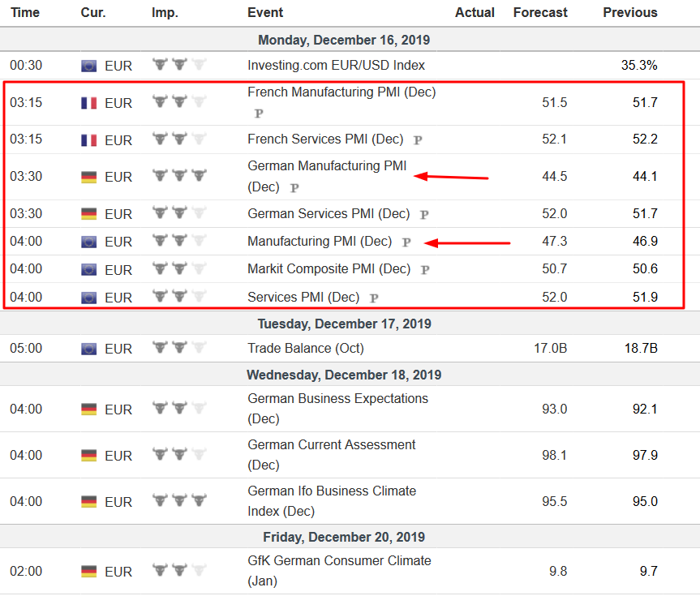Click Wednesday, December 18, 2019 date row
The image size is (700, 596).
[x=350, y=375]
